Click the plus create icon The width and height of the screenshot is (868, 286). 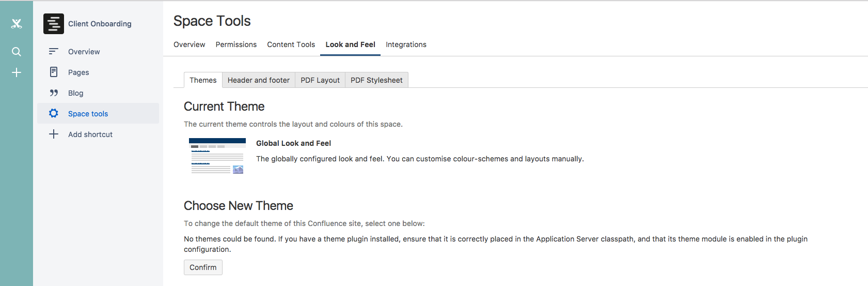[x=17, y=72]
